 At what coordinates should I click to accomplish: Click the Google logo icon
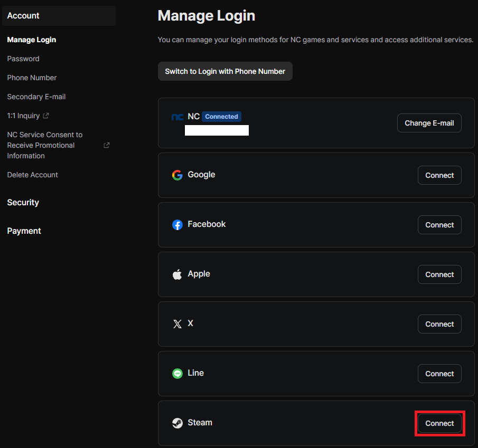coord(177,175)
